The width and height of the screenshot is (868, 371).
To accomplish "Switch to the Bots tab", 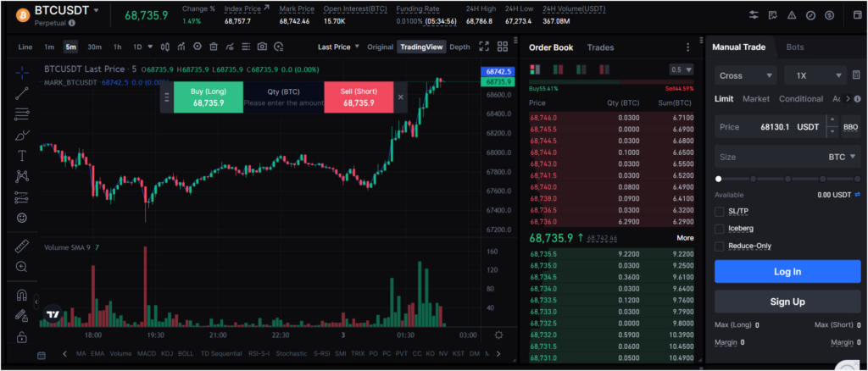I will [x=795, y=47].
